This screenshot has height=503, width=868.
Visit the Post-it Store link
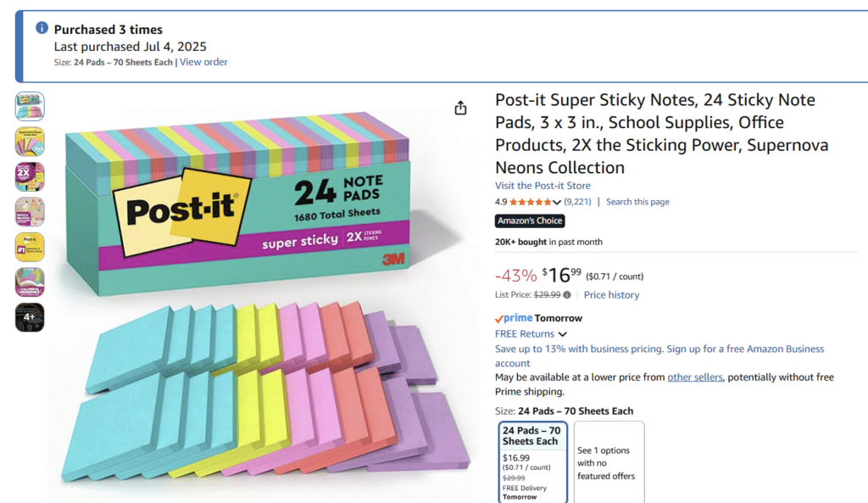tap(542, 186)
